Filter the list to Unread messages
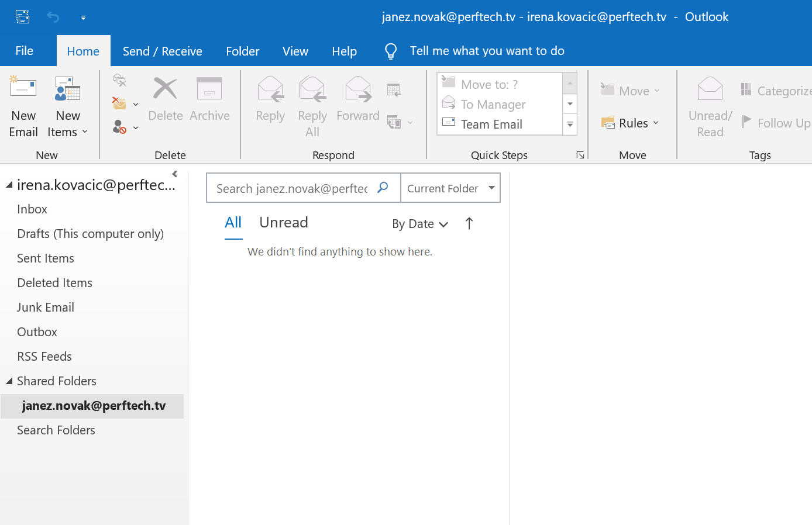This screenshot has width=812, height=525. point(284,223)
